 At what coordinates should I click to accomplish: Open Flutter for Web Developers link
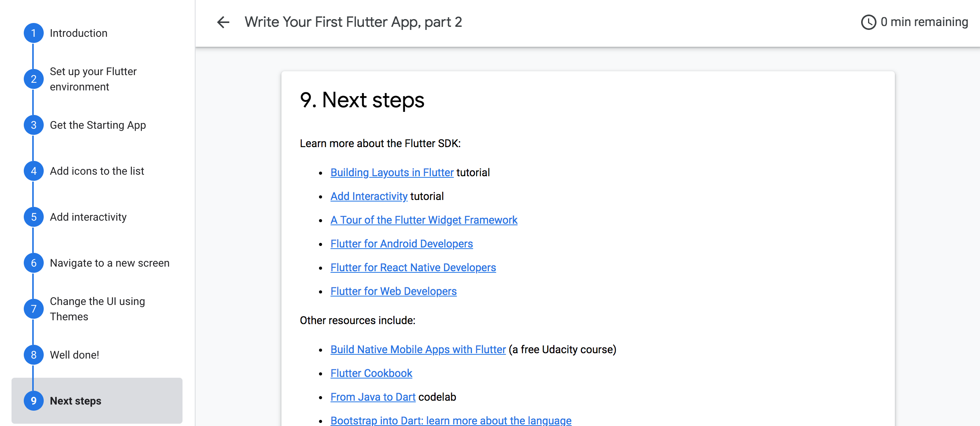coord(393,291)
